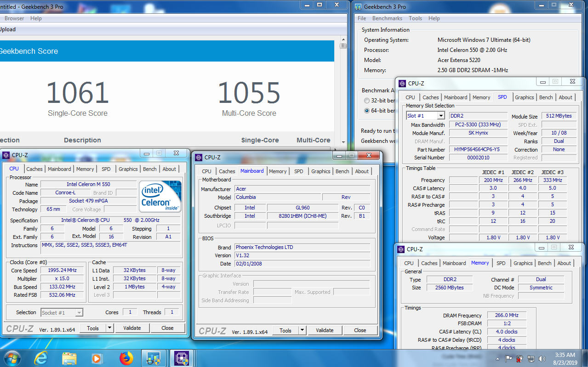The height and width of the screenshot is (367, 588).
Task: Launch Internet Explorer from the taskbar
Action: coord(41,358)
